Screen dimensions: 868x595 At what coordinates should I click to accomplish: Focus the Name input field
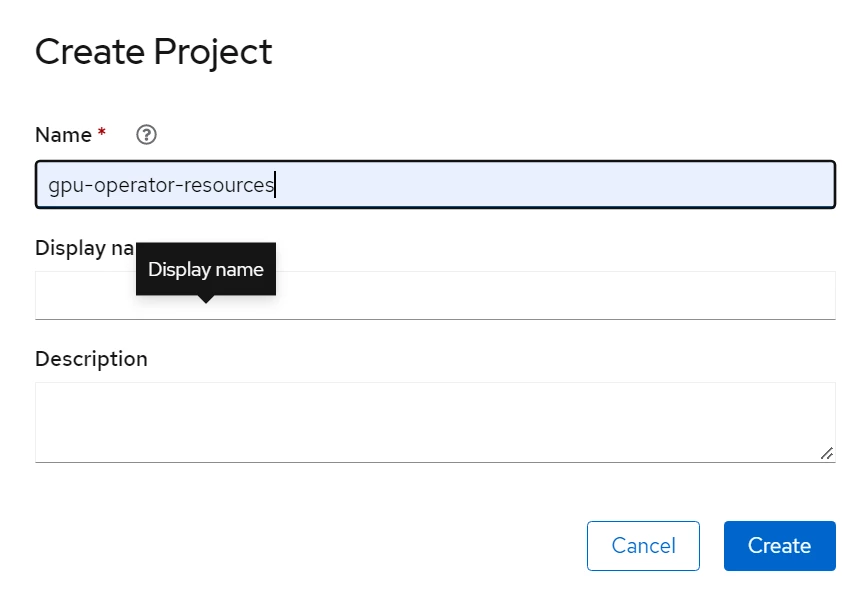435,185
